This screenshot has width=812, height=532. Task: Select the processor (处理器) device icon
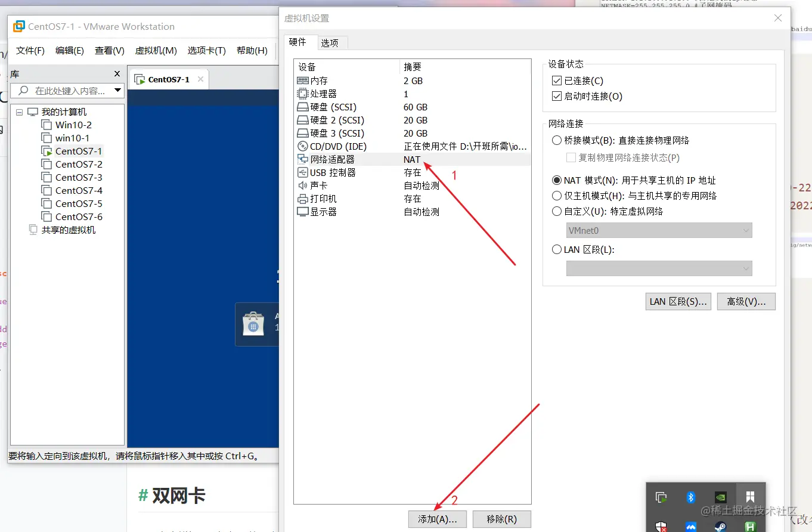(x=303, y=94)
